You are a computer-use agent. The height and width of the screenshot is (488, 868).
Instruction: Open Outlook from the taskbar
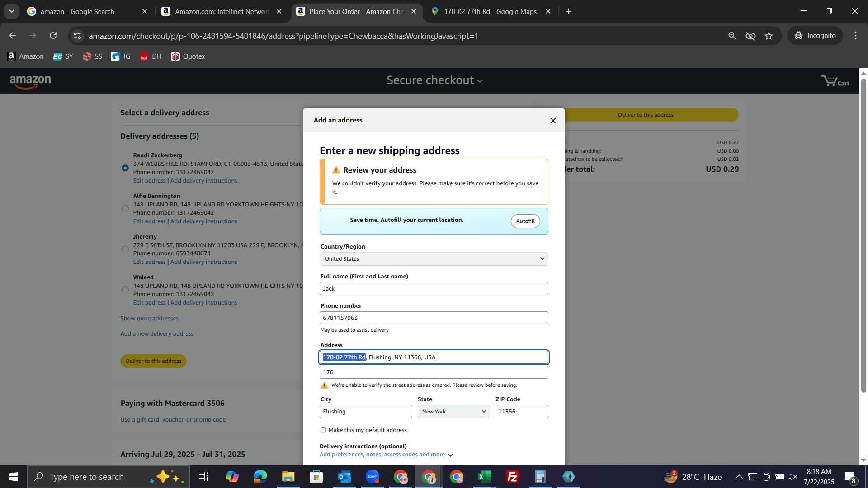(x=344, y=477)
